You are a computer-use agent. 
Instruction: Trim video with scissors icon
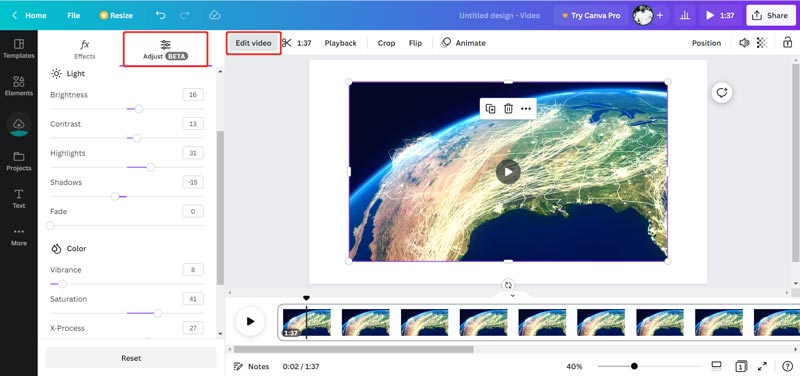click(x=287, y=43)
